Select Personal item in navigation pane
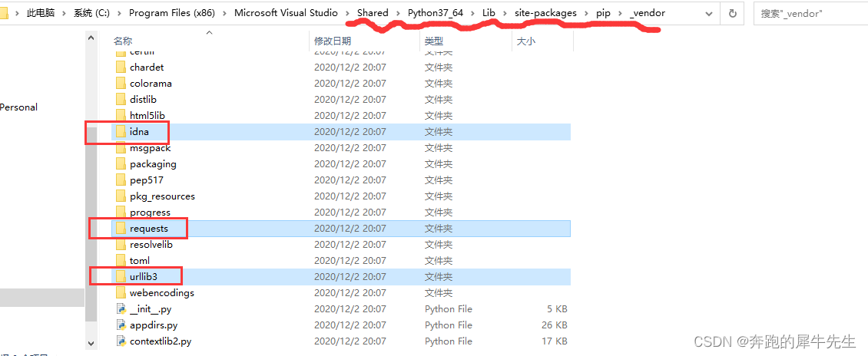 point(19,107)
